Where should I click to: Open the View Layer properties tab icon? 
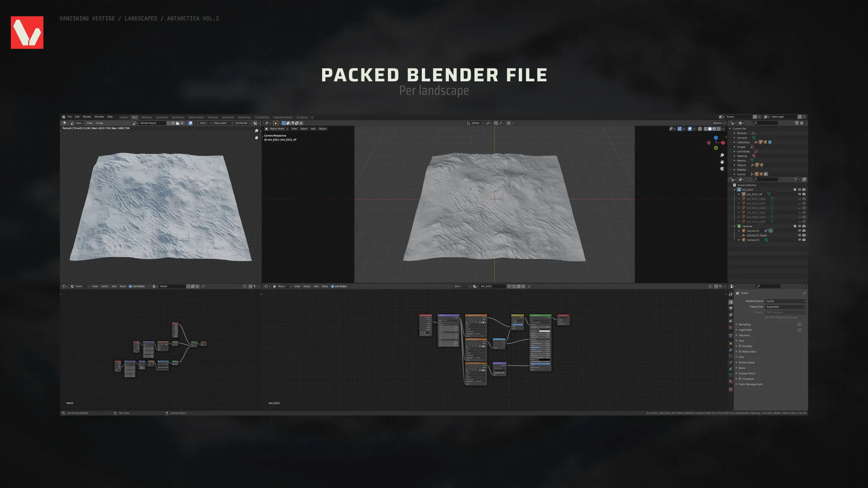tap(731, 315)
